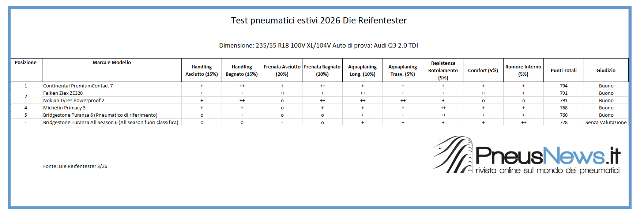The height and width of the screenshot is (221, 644).
Task: Select the Continental PremiumContact 7 row name
Action: (x=78, y=86)
